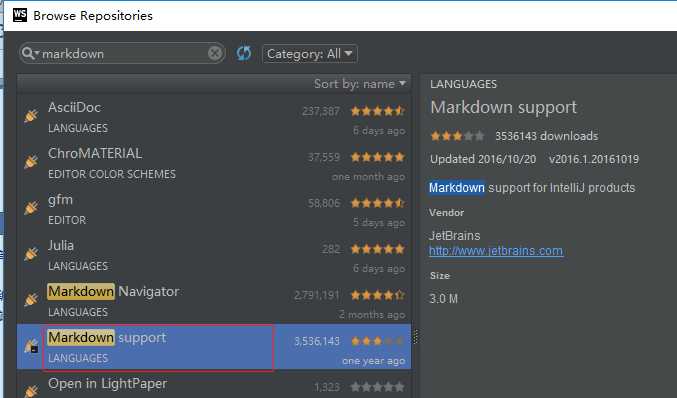This screenshot has width=677, height=398.
Task: Click '3536143 downloads' in details panel
Action: (547, 136)
